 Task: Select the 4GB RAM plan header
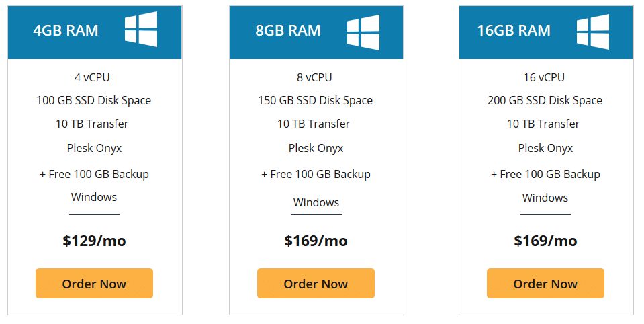coord(95,32)
